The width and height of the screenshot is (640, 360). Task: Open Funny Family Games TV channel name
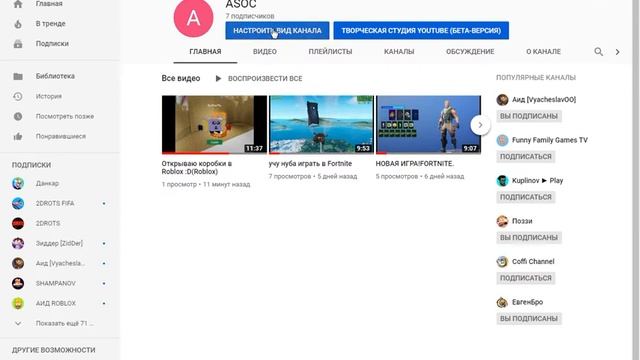pos(550,140)
